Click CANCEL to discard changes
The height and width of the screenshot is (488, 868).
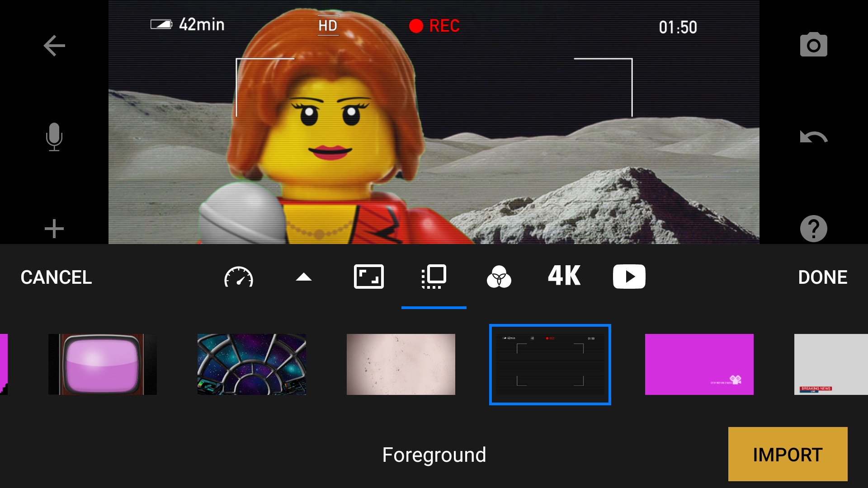coord(56,277)
